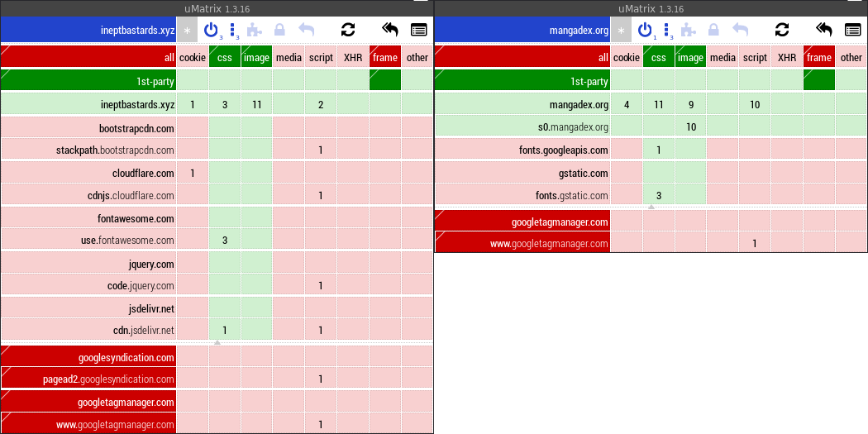868x434 pixels.
Task: Click black double revert-all arrow in mangadex.org panel
Action: (824, 30)
